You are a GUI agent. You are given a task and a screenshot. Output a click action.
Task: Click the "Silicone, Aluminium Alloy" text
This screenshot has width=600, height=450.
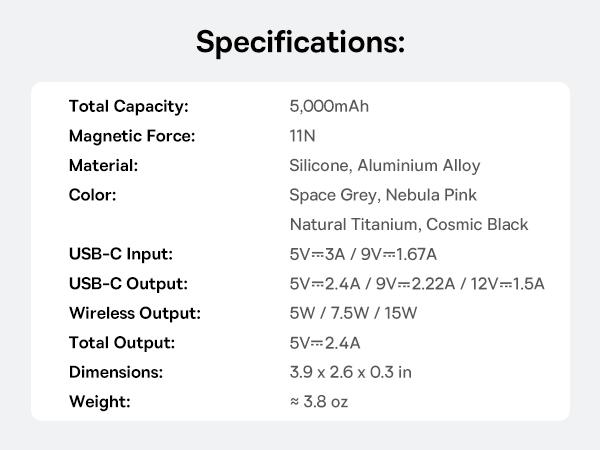tap(384, 165)
